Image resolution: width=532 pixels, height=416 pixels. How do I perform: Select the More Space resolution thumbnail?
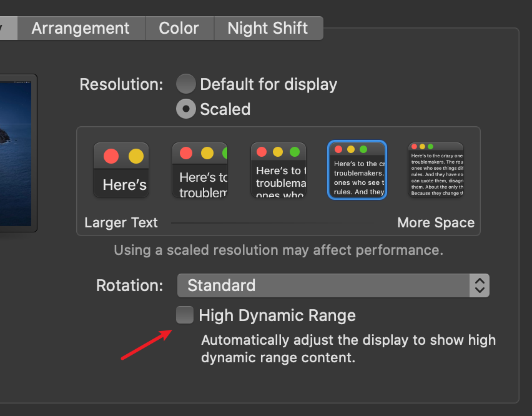point(436,170)
